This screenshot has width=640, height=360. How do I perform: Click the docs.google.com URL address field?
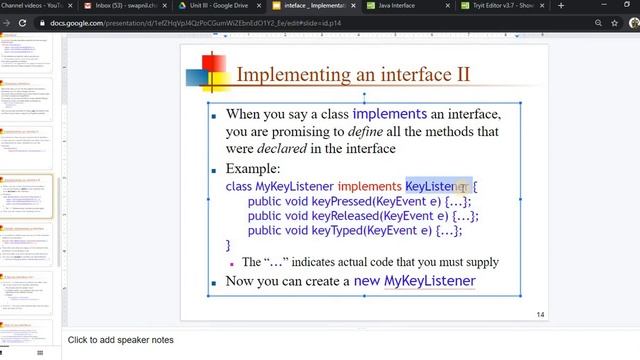(x=196, y=23)
